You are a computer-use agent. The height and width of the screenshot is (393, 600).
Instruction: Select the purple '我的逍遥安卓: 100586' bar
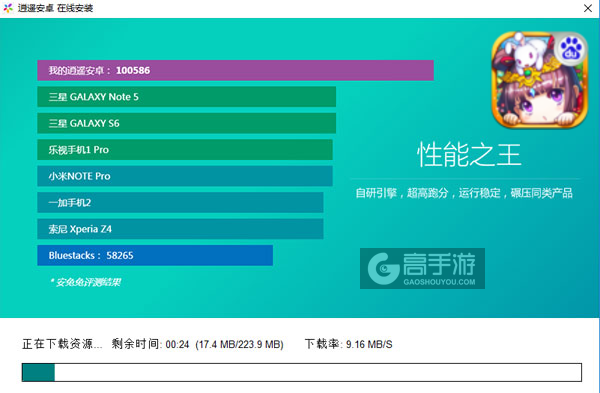[x=235, y=70]
